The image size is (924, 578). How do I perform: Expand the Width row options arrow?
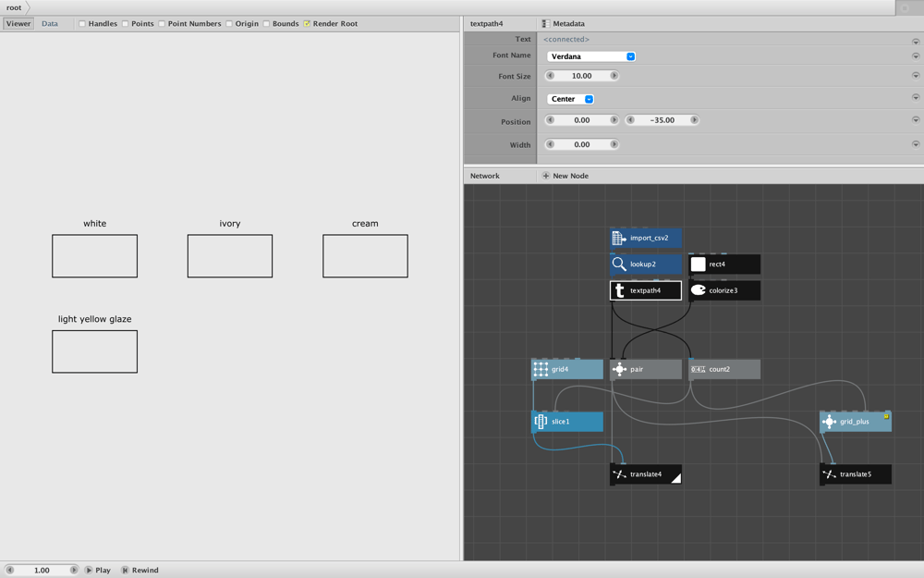point(916,144)
